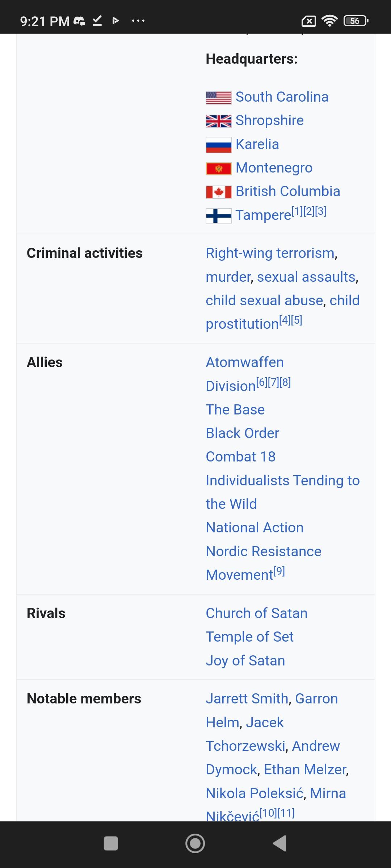
Task: Open citation reference [9] after Movement
Action: coord(279,571)
